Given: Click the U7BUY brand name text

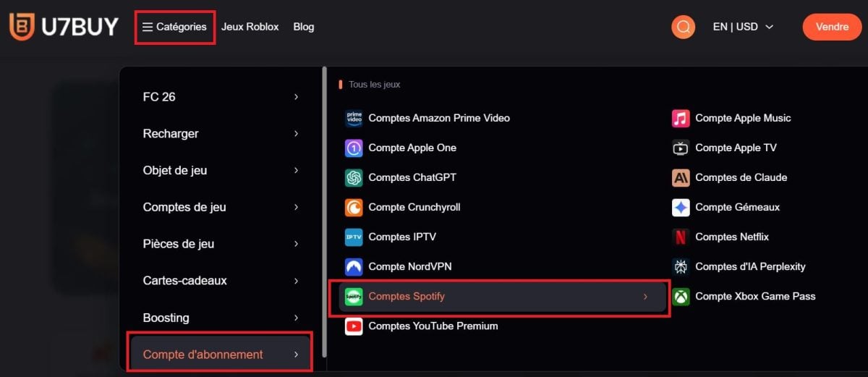Looking at the screenshot, I should pyautogui.click(x=80, y=27).
